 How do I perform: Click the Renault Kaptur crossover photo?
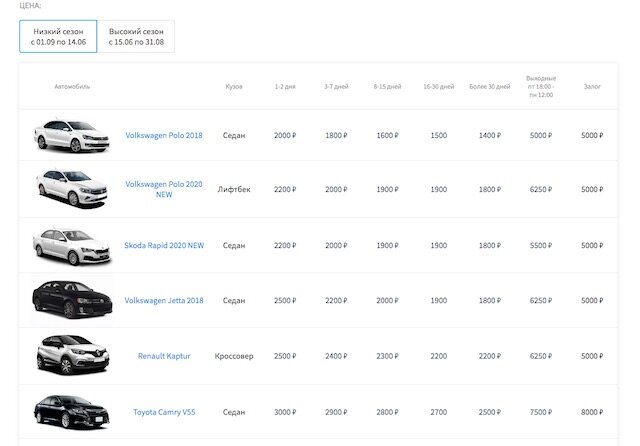pyautogui.click(x=70, y=355)
